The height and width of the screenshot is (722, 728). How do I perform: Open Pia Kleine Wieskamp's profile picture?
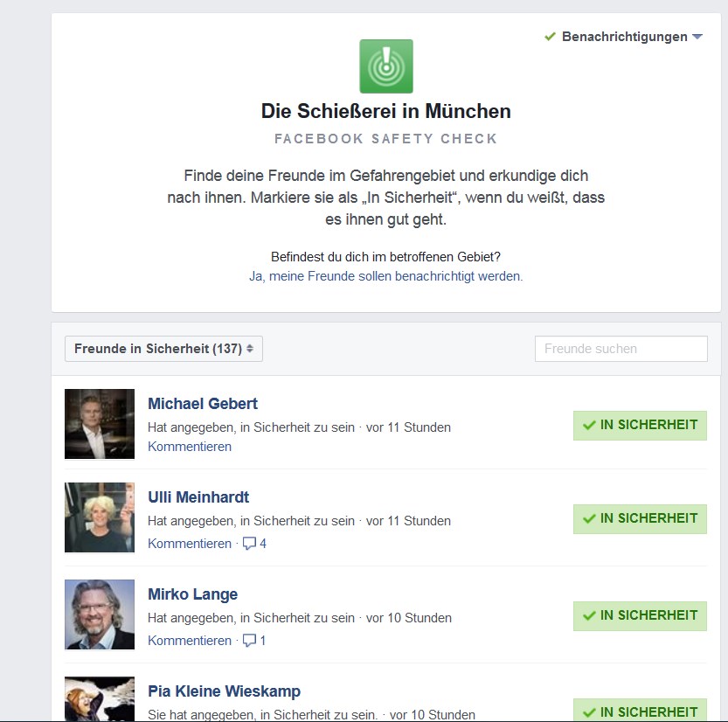click(100, 698)
